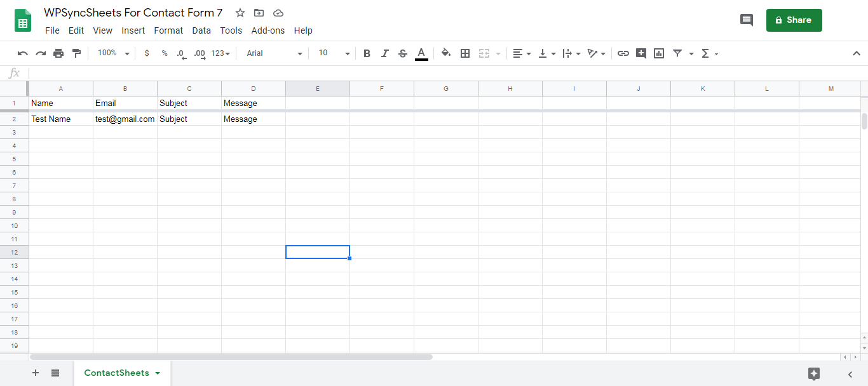The height and width of the screenshot is (386, 868).
Task: Expand filter views dropdown arrow
Action: pos(691,53)
